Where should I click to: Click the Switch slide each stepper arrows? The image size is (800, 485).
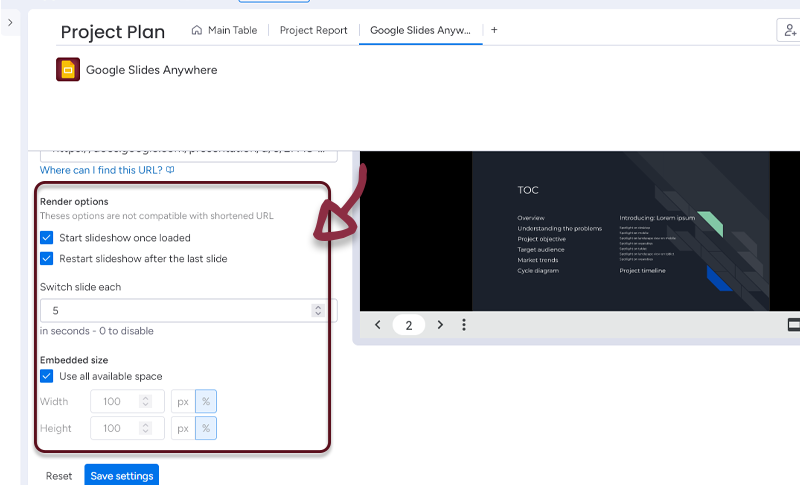coord(319,311)
